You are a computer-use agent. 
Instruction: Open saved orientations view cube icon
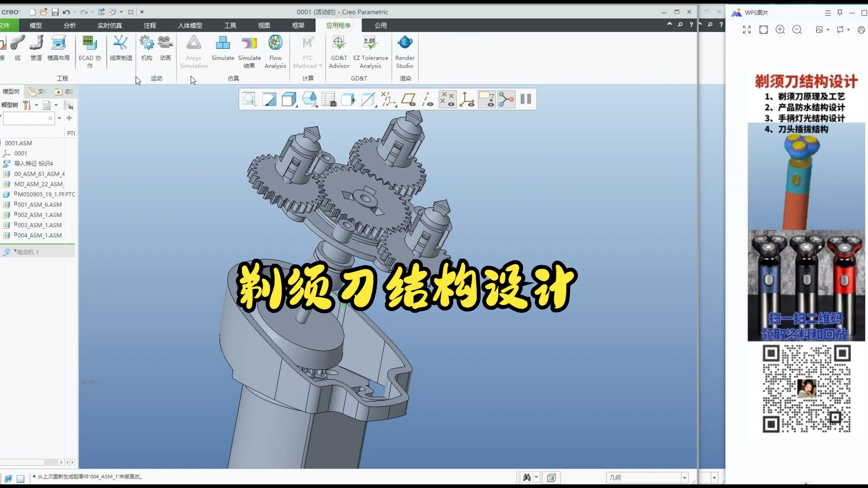point(310,99)
